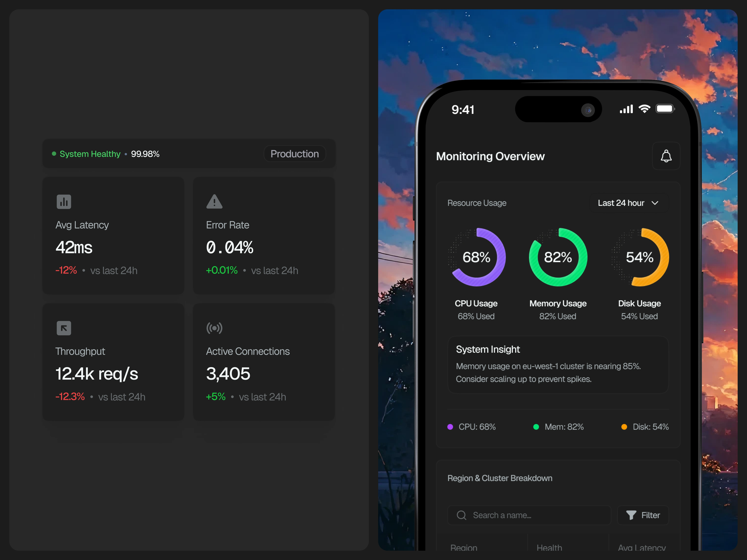The height and width of the screenshot is (560, 747).
Task: Tap the Wi-Fi status icon
Action: click(644, 109)
